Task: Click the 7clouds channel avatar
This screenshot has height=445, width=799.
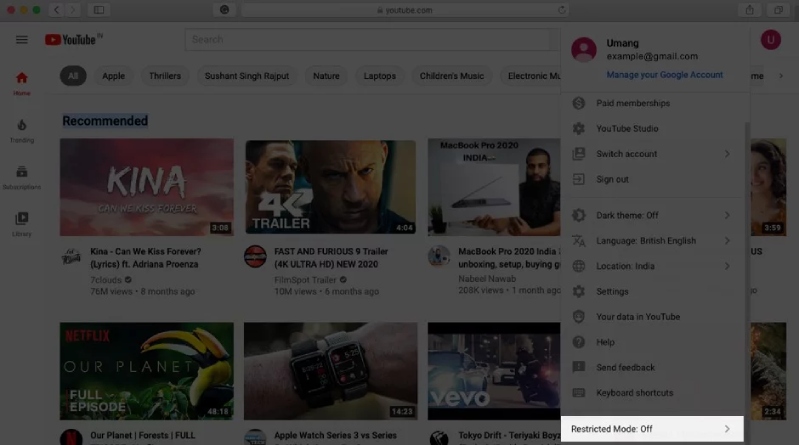Action: (71, 256)
